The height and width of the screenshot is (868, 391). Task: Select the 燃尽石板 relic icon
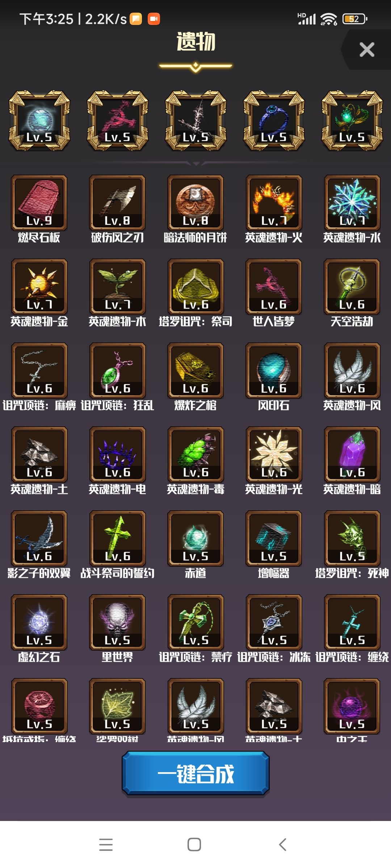(39, 203)
